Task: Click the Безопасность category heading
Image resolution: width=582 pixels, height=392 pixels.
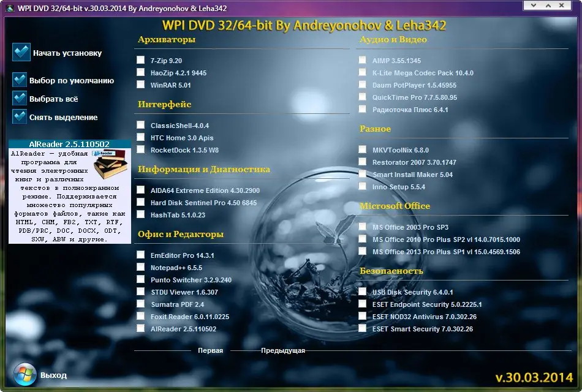Action: (391, 271)
